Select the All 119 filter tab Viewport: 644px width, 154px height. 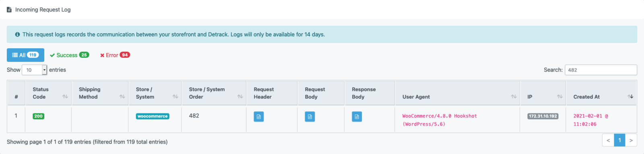tap(25, 55)
